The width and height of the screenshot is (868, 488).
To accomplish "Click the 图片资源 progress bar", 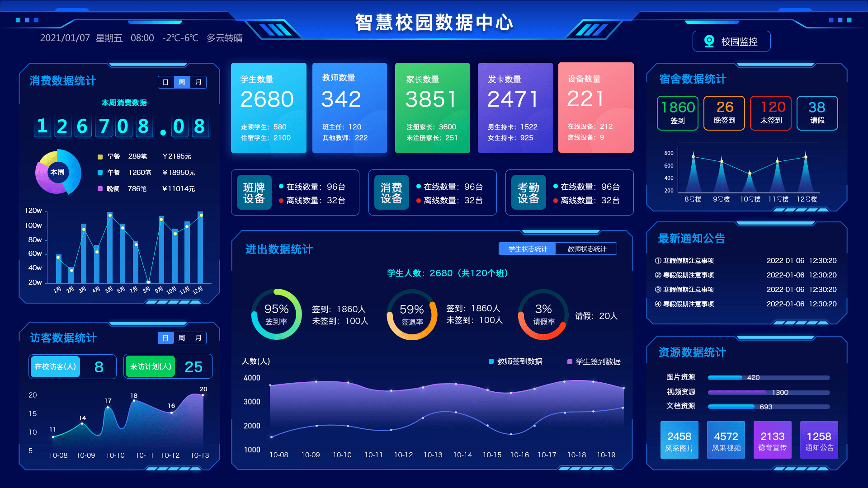I will click(769, 378).
